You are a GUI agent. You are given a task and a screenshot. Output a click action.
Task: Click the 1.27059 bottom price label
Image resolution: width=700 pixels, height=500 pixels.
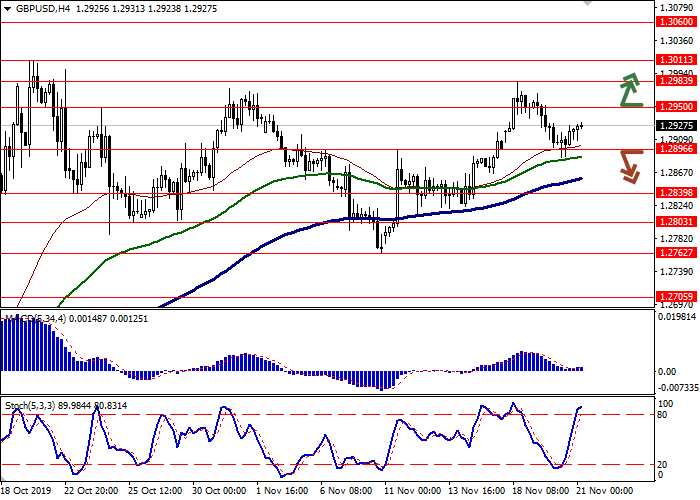676,297
